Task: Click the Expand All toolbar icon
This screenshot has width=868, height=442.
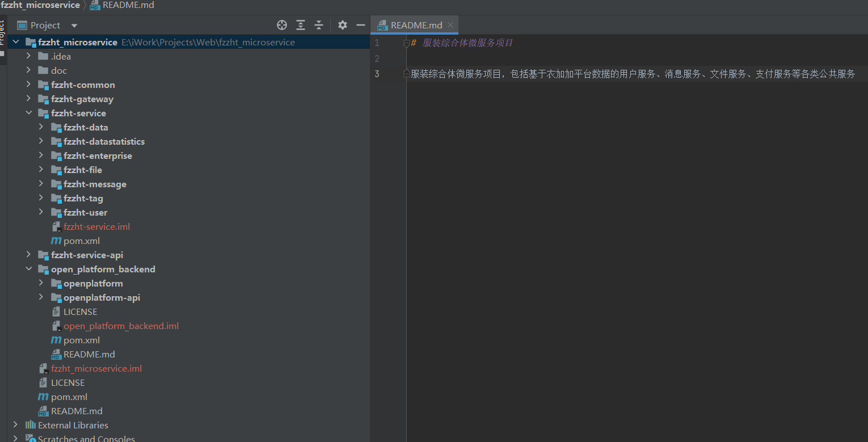Action: pos(301,25)
